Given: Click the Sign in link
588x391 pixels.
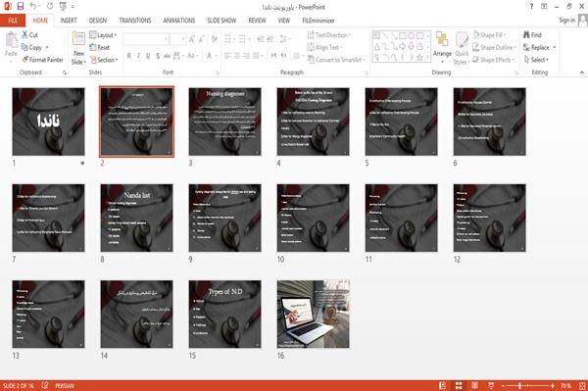Looking at the screenshot, I should [566, 21].
